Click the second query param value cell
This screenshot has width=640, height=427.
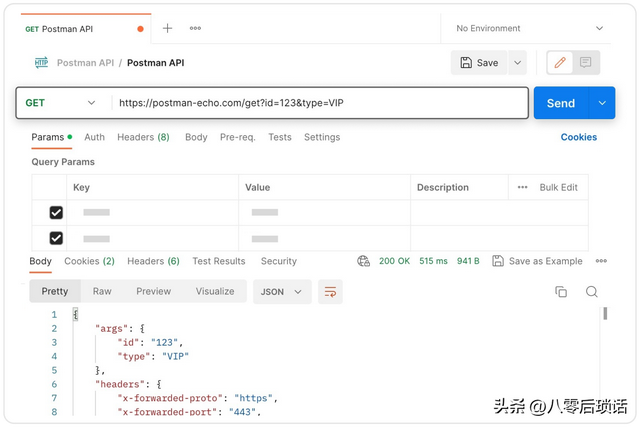(x=324, y=238)
